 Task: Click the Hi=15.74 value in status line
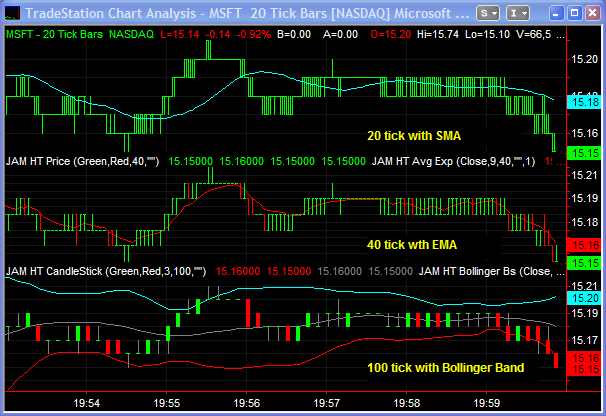click(438, 34)
